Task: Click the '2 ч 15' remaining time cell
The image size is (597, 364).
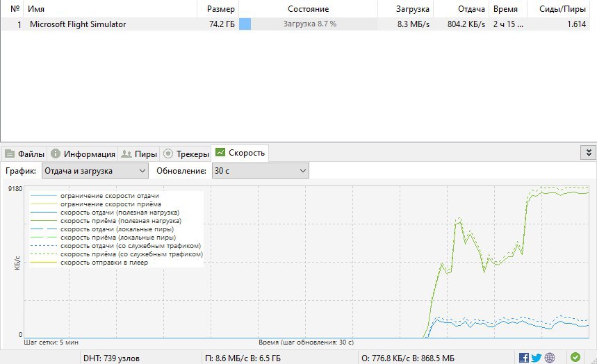Action: pyautogui.click(x=508, y=24)
